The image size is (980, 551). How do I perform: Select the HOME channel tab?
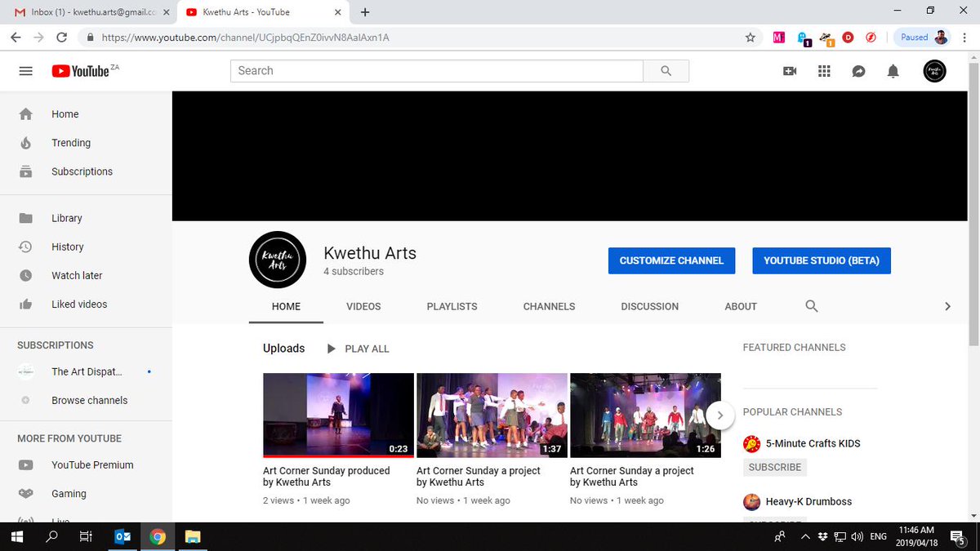coord(287,306)
